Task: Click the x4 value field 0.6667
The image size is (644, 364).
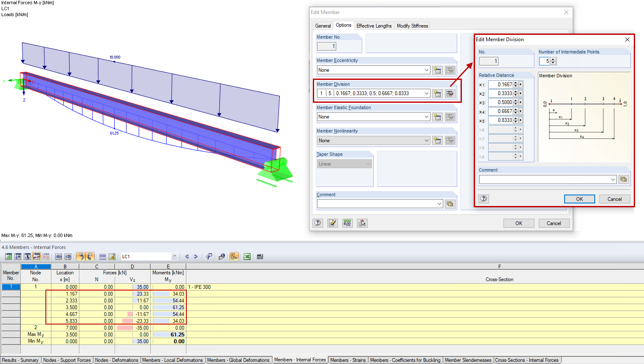Action: (501, 111)
